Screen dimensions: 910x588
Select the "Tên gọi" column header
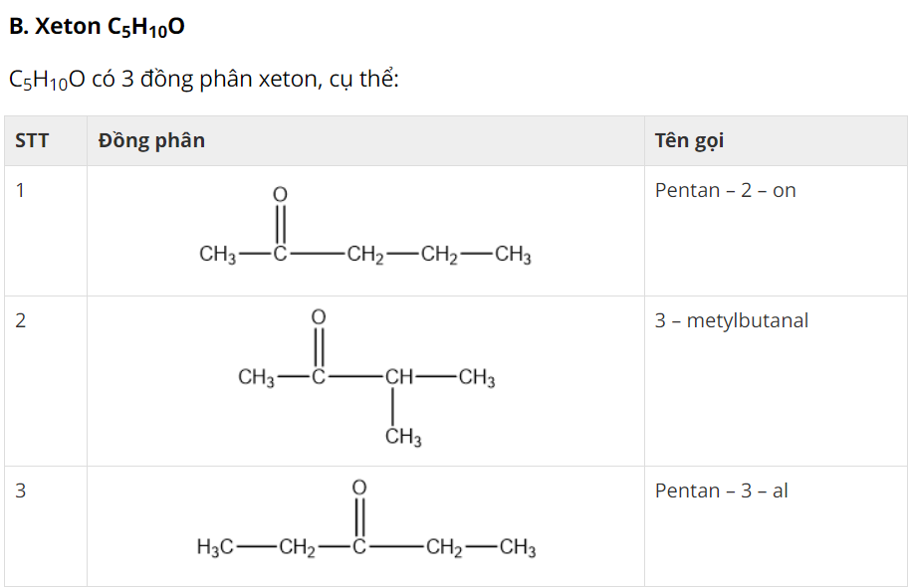[689, 140]
